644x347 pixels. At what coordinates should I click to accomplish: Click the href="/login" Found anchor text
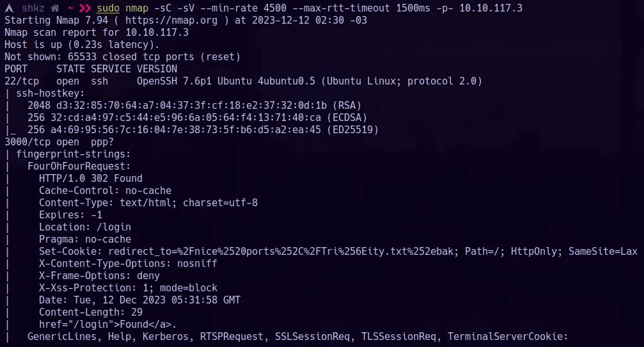(107, 325)
